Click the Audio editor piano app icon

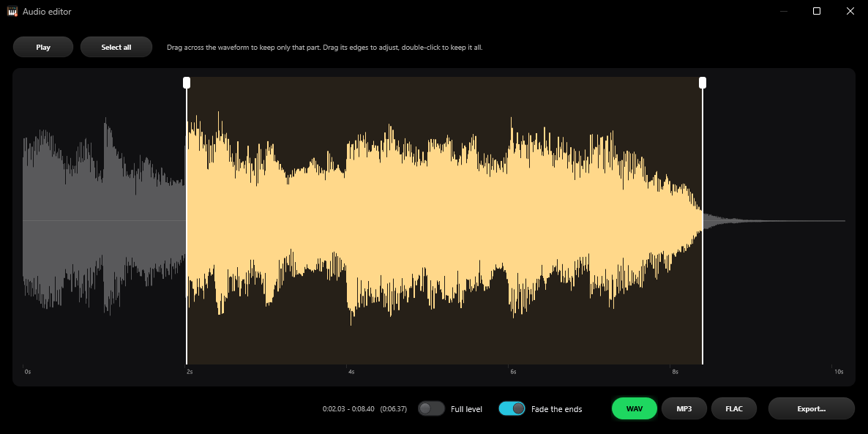(x=12, y=11)
